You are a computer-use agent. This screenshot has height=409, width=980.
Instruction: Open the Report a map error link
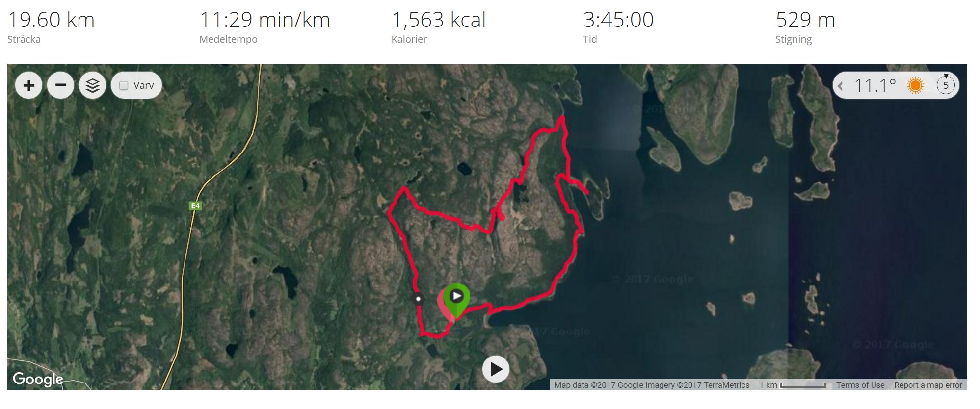[x=928, y=385]
